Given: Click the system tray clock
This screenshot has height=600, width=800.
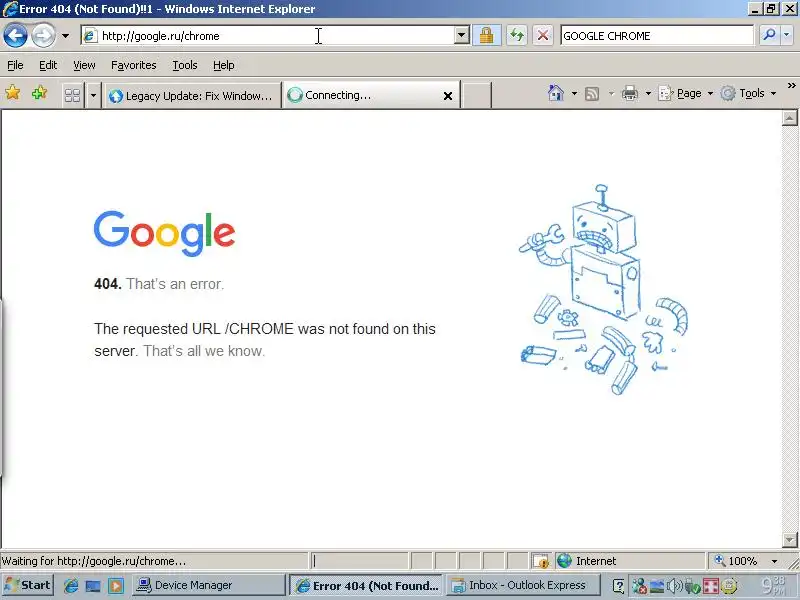Looking at the screenshot, I should click(x=773, y=585).
